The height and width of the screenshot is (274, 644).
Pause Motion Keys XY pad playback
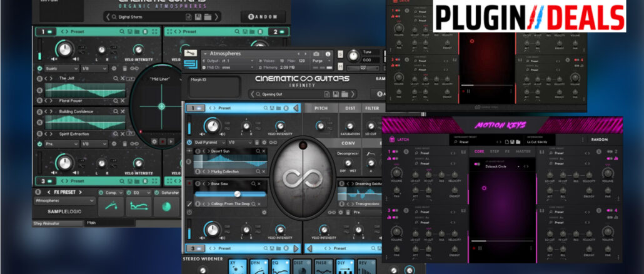pos(480,248)
